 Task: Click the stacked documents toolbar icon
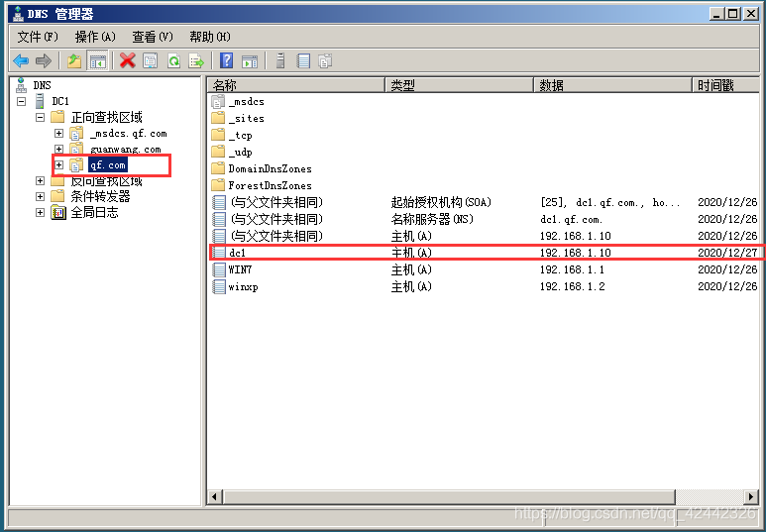click(325, 61)
